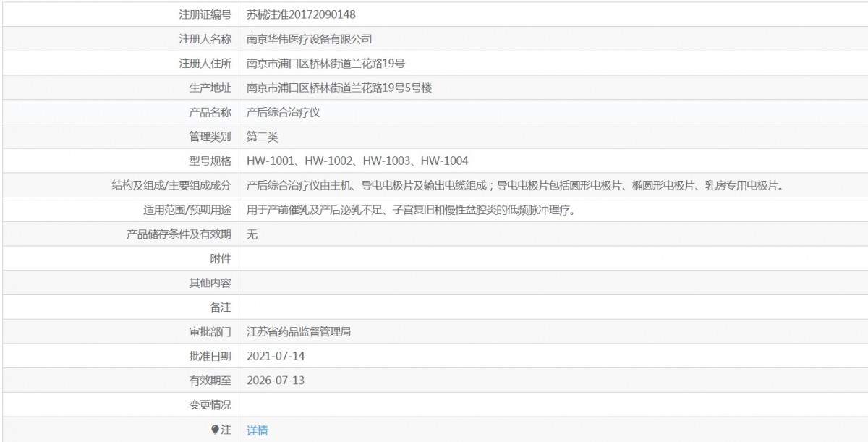The width and height of the screenshot is (868, 442).
Task: Click the 注册证编号 label
Action: click(x=205, y=14)
